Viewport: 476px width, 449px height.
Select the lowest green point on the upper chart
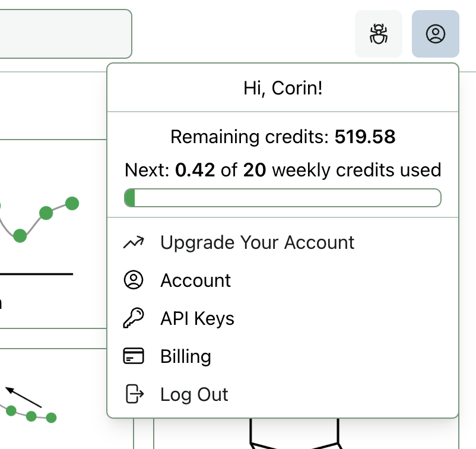coord(20,236)
